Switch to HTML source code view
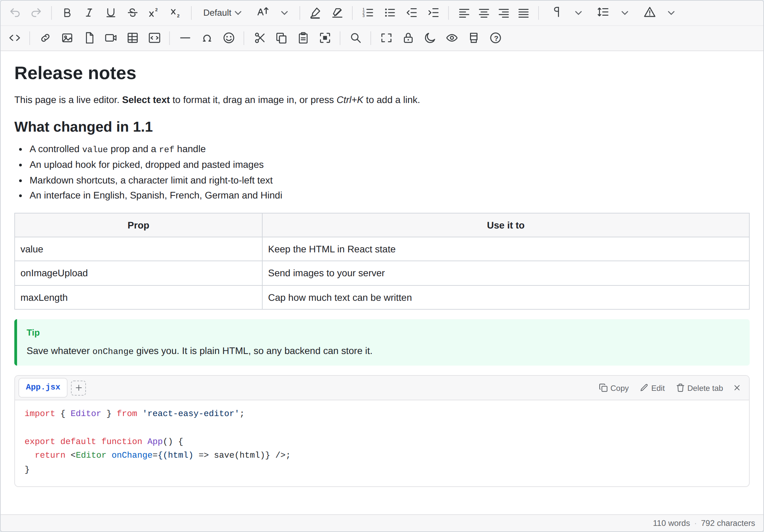Screen dimensions: 764x532 (15, 38)
